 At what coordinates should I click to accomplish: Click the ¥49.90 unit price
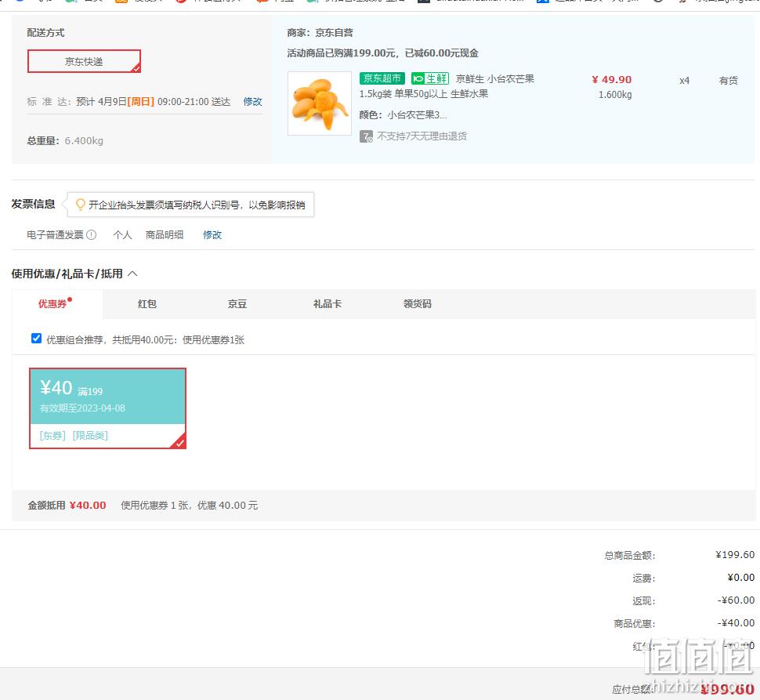(x=612, y=79)
